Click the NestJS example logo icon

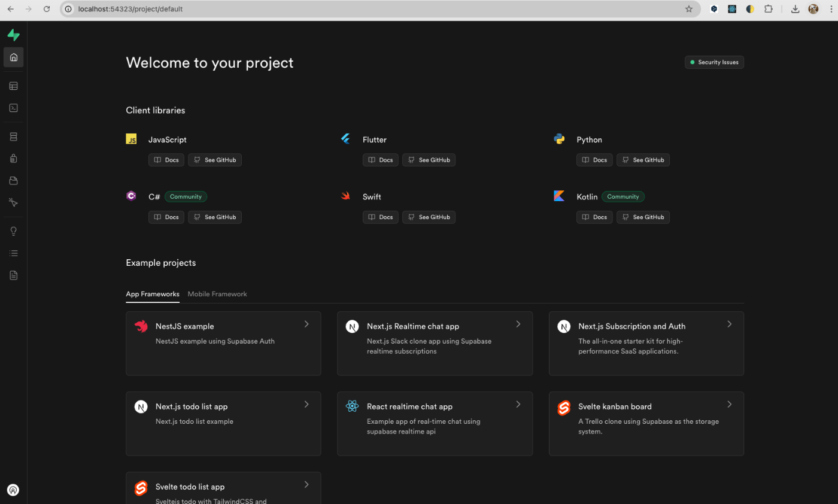click(141, 326)
